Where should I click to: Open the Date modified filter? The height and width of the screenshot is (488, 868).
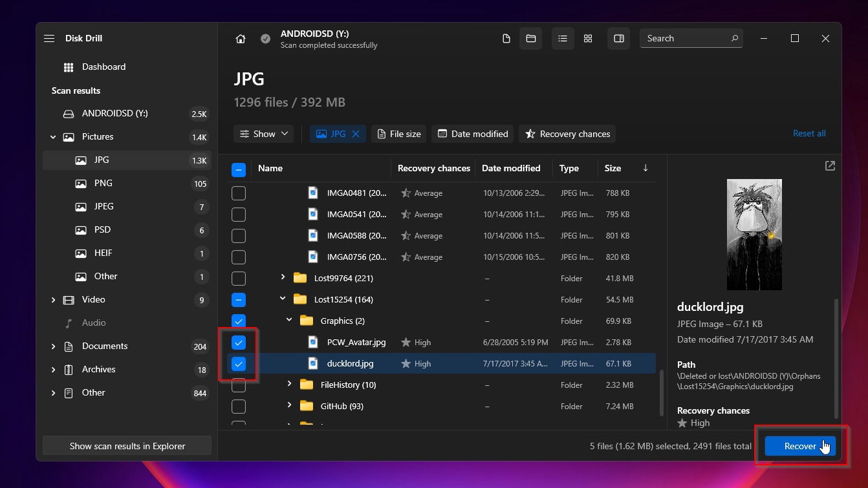tap(473, 134)
